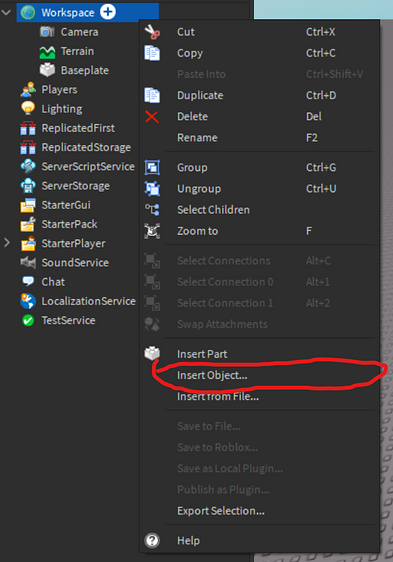This screenshot has width=393, height=562.
Task: Collapse the Workspace tree node
Action: pyautogui.click(x=6, y=13)
